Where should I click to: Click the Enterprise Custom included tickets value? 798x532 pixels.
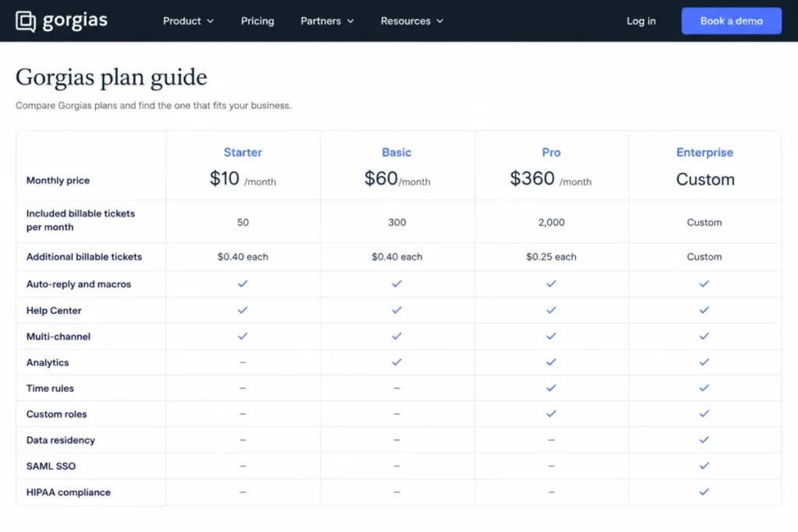(x=704, y=222)
